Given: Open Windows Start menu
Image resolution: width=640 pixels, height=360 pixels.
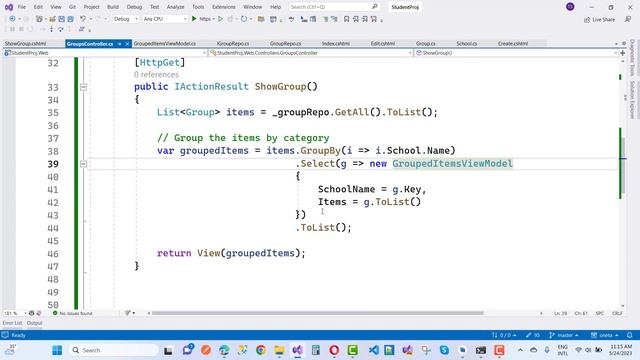Looking at the screenshot, I should point(57,350).
